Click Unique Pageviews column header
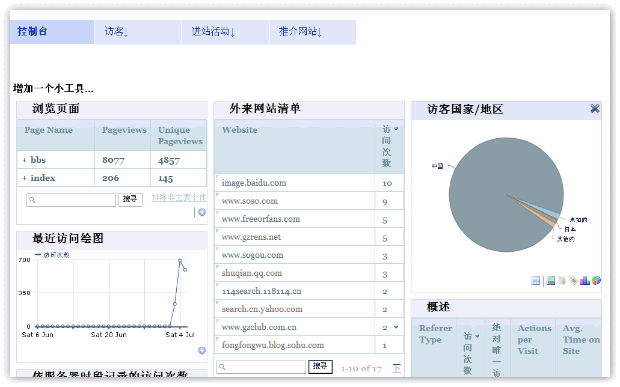620x387 pixels. pos(180,136)
